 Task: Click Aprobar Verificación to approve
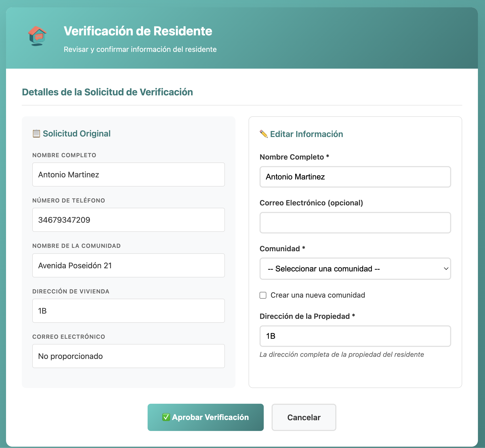206,417
